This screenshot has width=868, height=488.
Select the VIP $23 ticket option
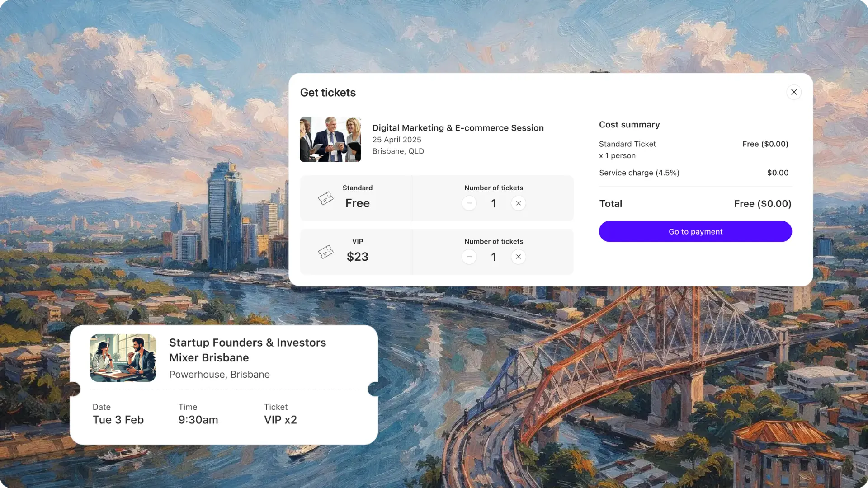(356, 252)
